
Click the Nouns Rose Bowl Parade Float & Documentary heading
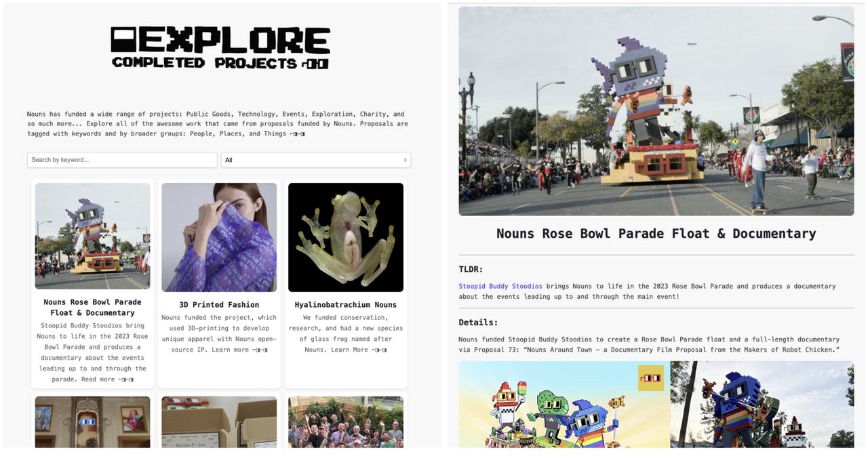click(656, 234)
